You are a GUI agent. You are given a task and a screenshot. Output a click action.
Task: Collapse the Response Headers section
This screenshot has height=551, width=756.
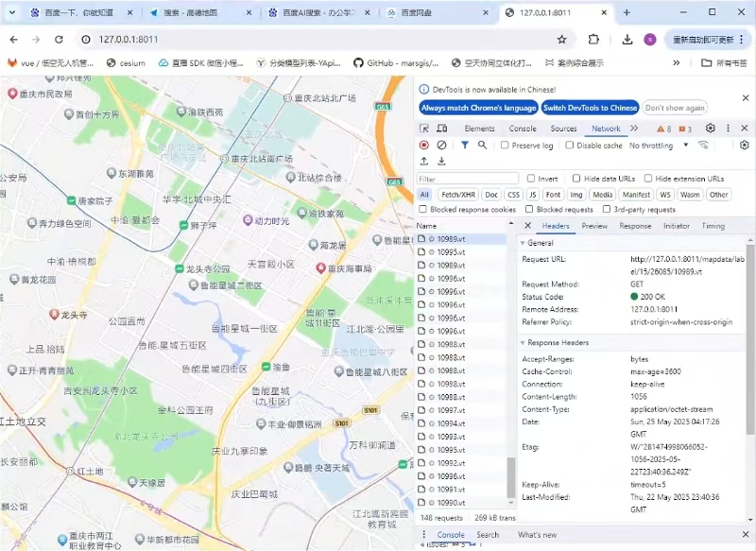click(x=523, y=343)
